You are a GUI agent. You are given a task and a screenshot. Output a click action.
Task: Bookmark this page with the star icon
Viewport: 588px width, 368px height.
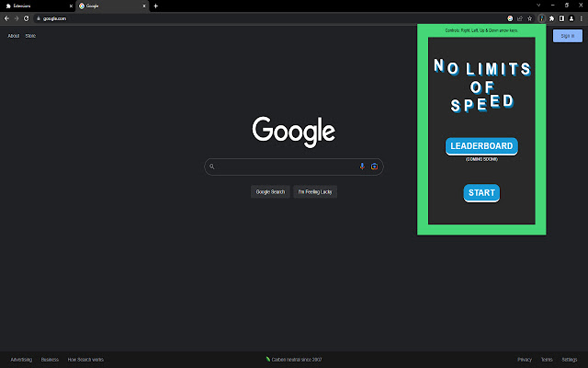click(x=529, y=18)
